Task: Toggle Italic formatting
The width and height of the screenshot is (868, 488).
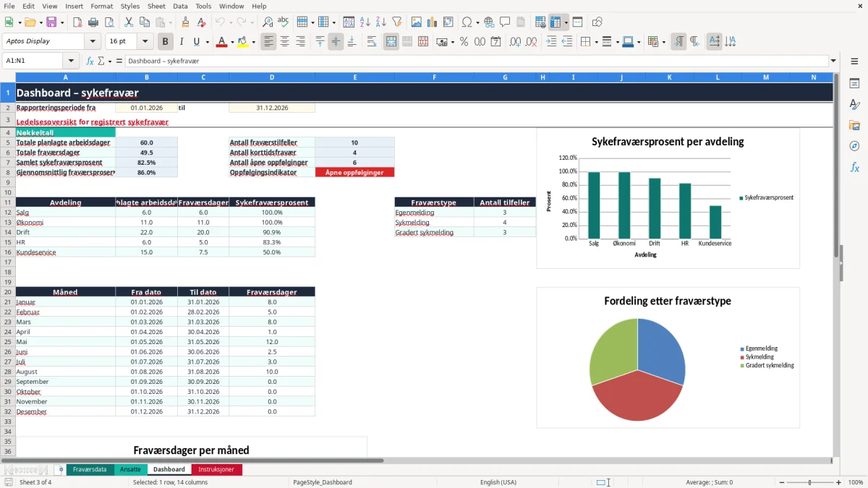Action: point(181,42)
